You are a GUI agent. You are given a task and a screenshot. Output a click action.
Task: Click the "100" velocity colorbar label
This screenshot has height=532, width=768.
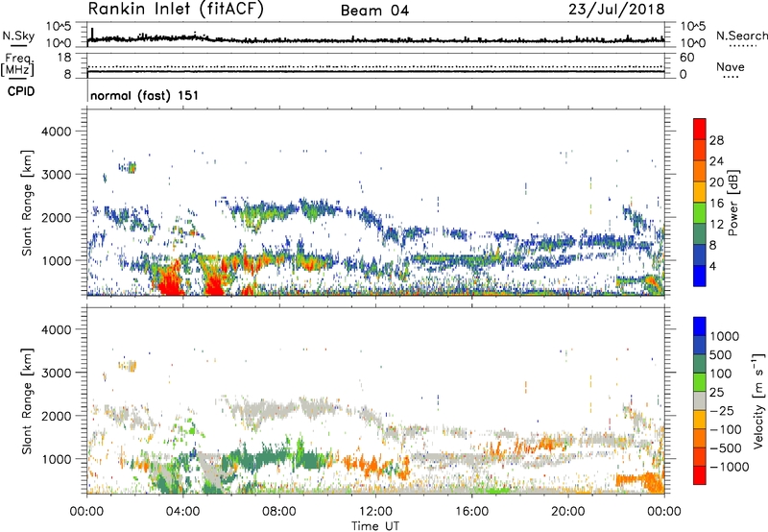721,374
